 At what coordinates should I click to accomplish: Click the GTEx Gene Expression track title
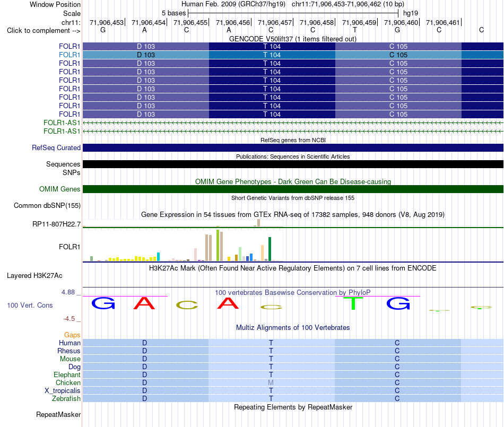[293, 215]
